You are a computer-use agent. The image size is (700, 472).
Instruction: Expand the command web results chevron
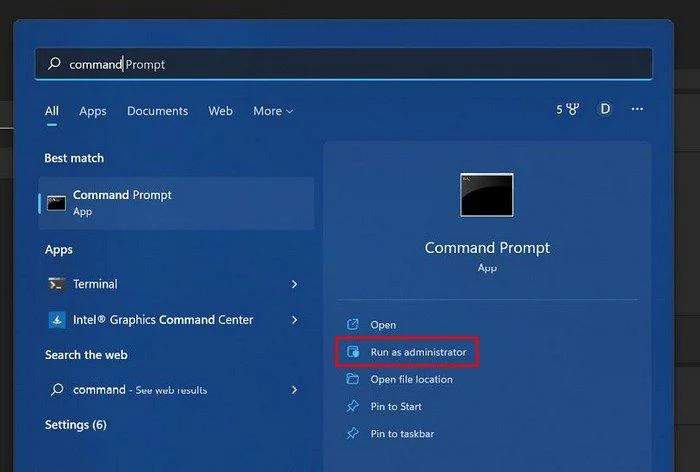[294, 390]
